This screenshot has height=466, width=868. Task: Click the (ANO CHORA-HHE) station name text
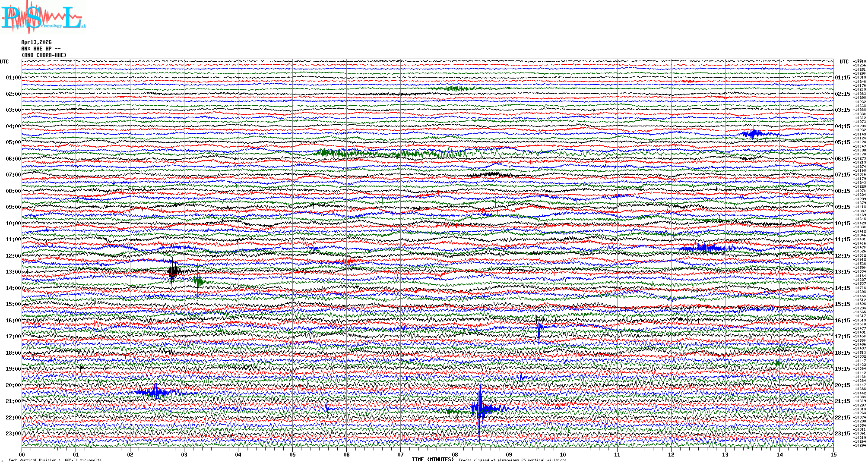click(x=44, y=55)
